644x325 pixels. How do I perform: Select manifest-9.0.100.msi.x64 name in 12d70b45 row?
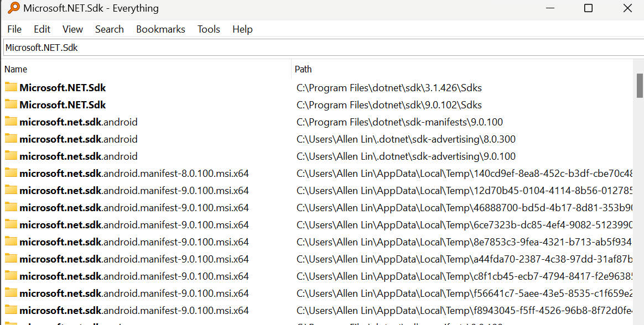(134, 190)
